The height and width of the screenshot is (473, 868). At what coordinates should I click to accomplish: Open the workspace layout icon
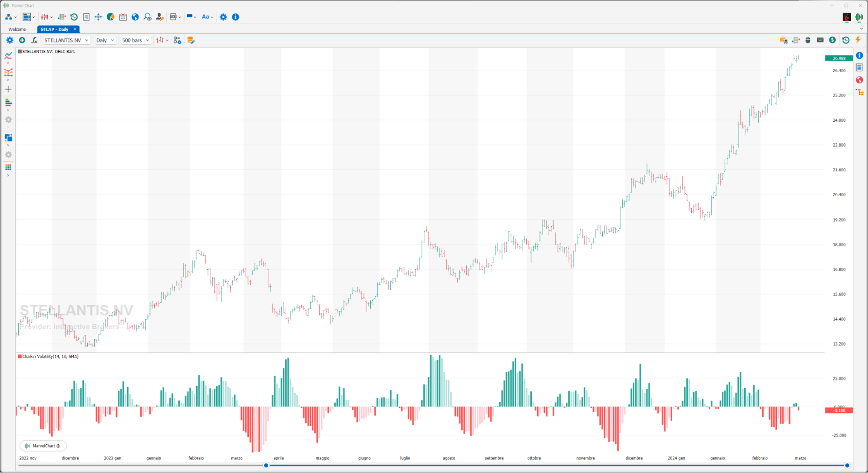(27, 17)
